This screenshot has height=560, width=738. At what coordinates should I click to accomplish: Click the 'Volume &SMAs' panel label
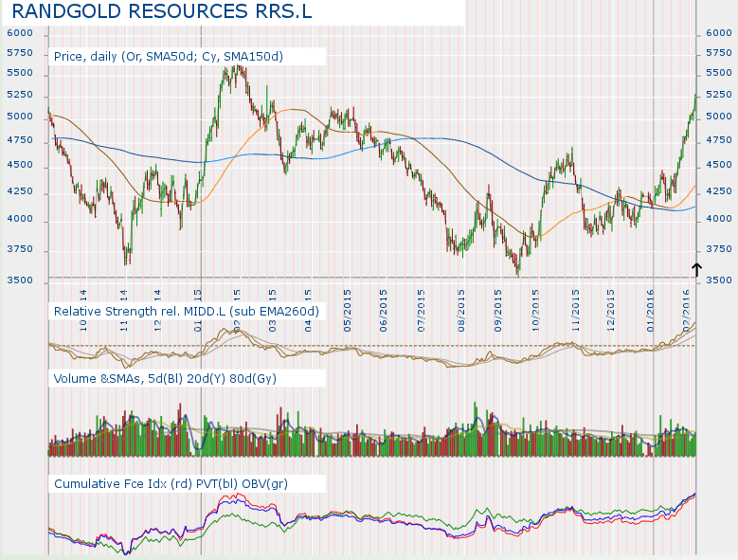tap(171, 378)
